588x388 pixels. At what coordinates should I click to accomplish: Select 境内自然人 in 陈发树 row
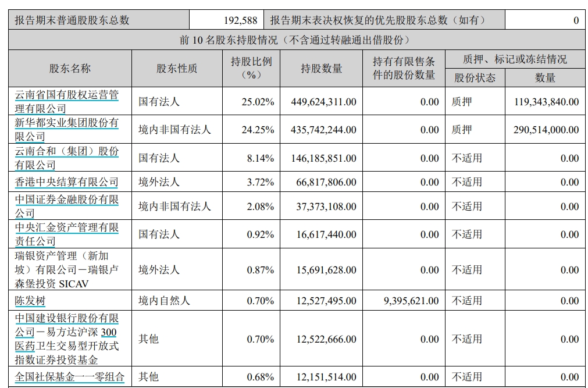click(x=164, y=301)
